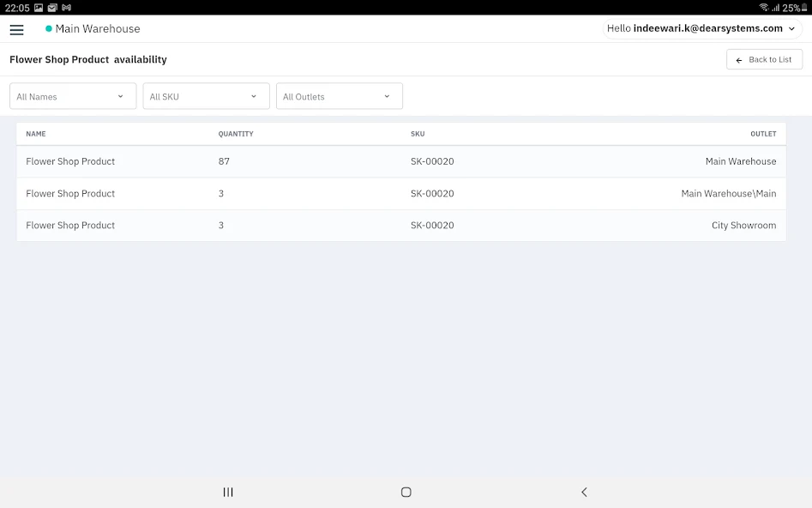The height and width of the screenshot is (508, 812).
Task: Open the hamburger navigation menu
Action: click(x=16, y=29)
